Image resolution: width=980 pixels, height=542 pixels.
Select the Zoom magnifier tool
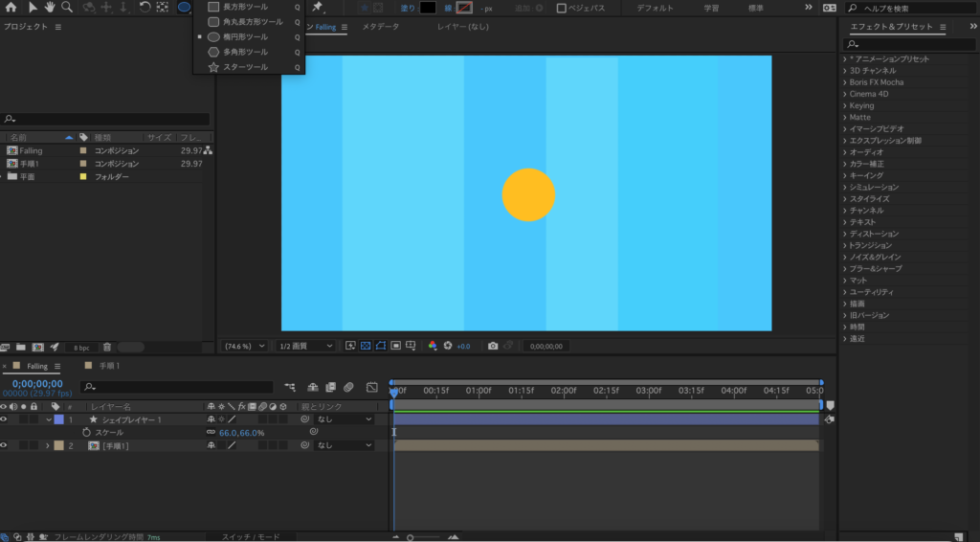coord(66,8)
